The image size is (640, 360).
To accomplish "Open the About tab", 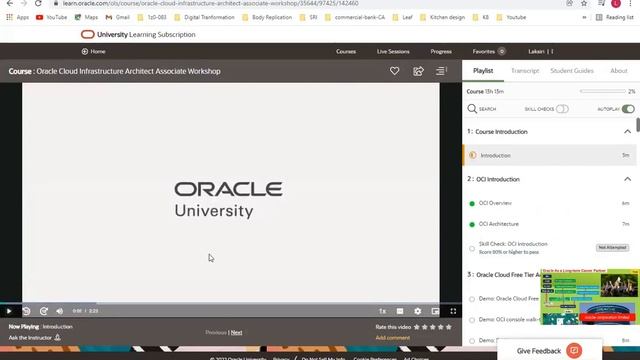I will (x=619, y=71).
